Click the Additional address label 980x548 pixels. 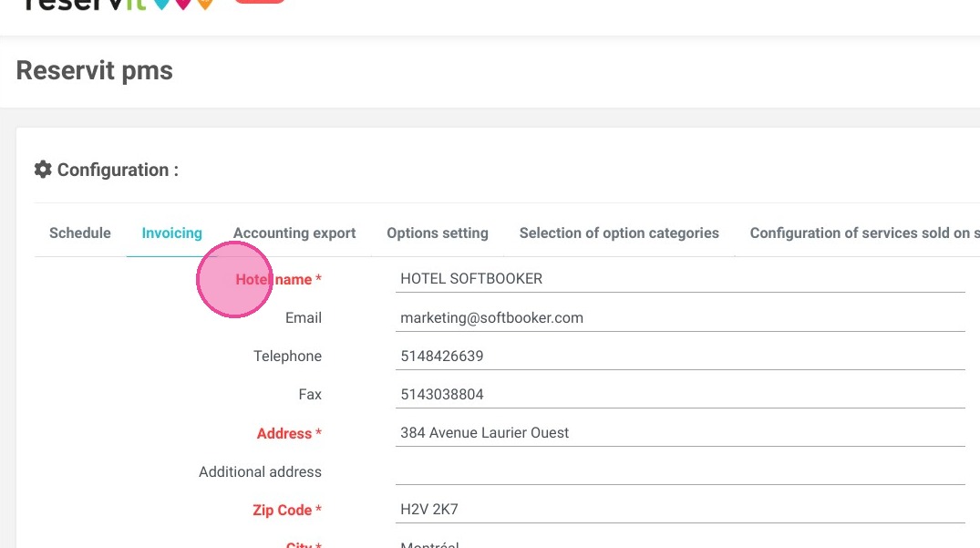click(260, 471)
